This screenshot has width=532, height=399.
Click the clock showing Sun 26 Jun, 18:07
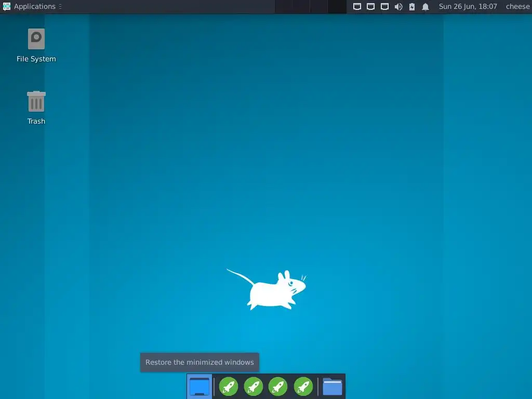[468, 6]
